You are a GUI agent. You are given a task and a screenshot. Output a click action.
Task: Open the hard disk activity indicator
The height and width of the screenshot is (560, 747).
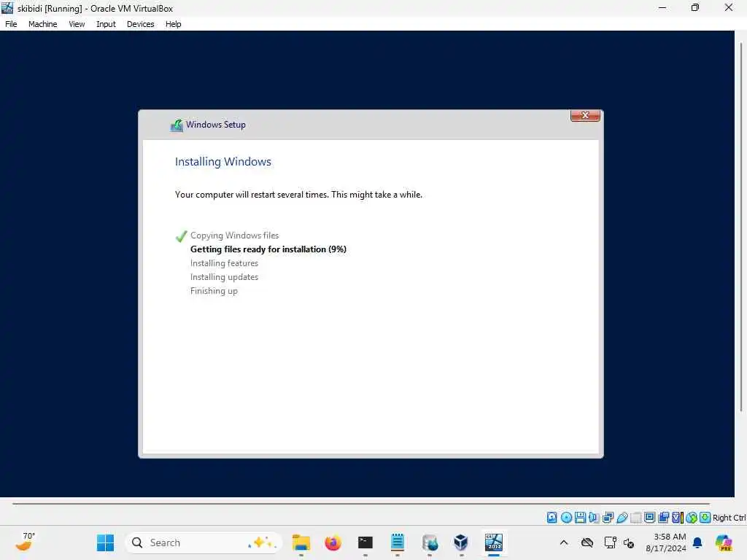[551, 517]
